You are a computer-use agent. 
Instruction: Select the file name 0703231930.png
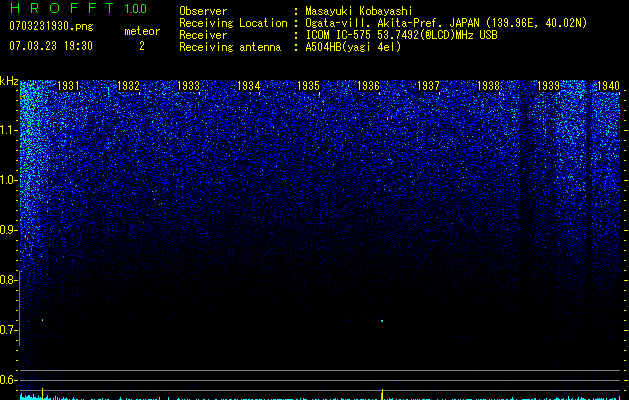51,26
